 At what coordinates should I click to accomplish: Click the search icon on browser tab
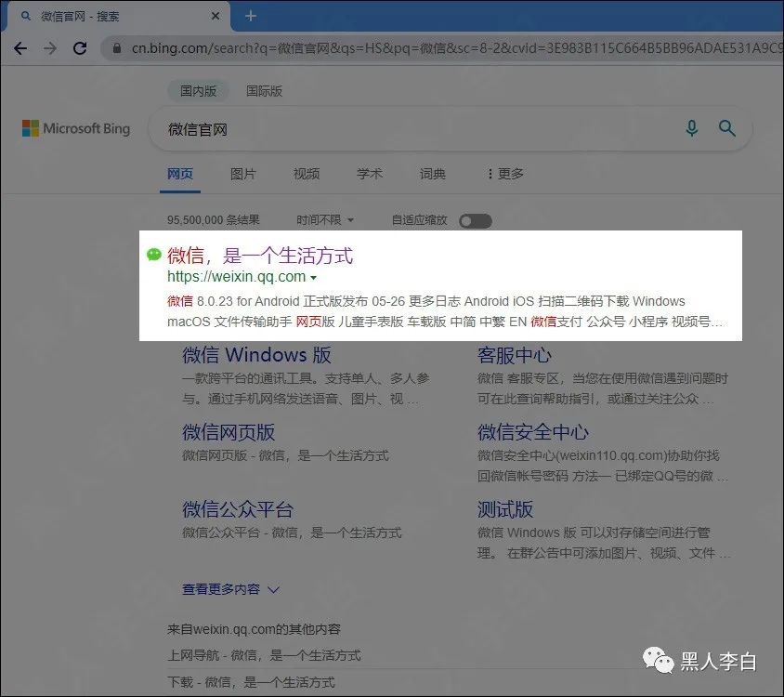[x=26, y=16]
